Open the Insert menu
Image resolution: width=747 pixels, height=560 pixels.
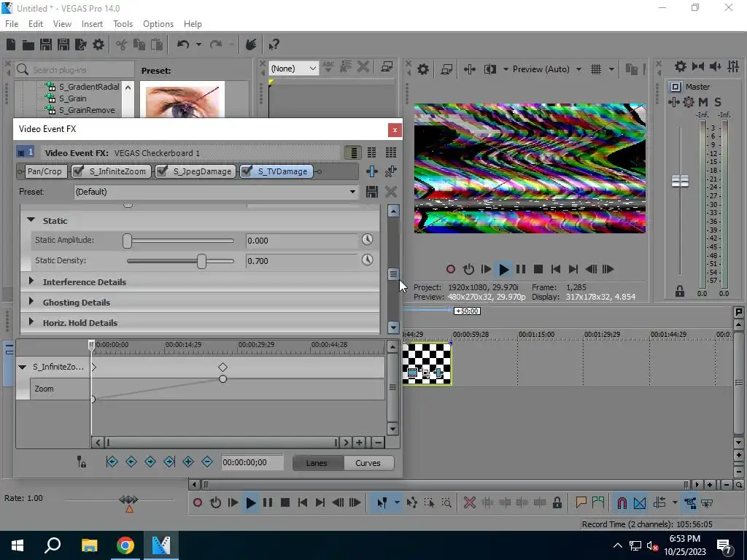tap(92, 24)
